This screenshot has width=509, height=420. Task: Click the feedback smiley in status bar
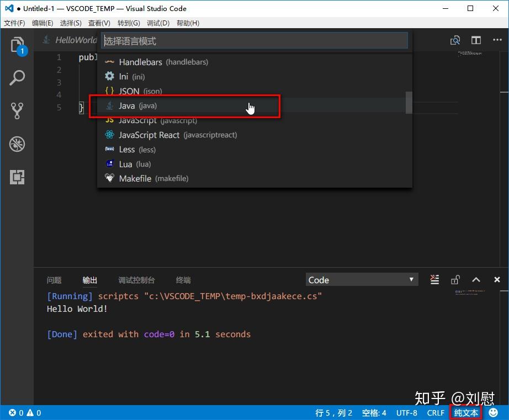click(x=493, y=413)
